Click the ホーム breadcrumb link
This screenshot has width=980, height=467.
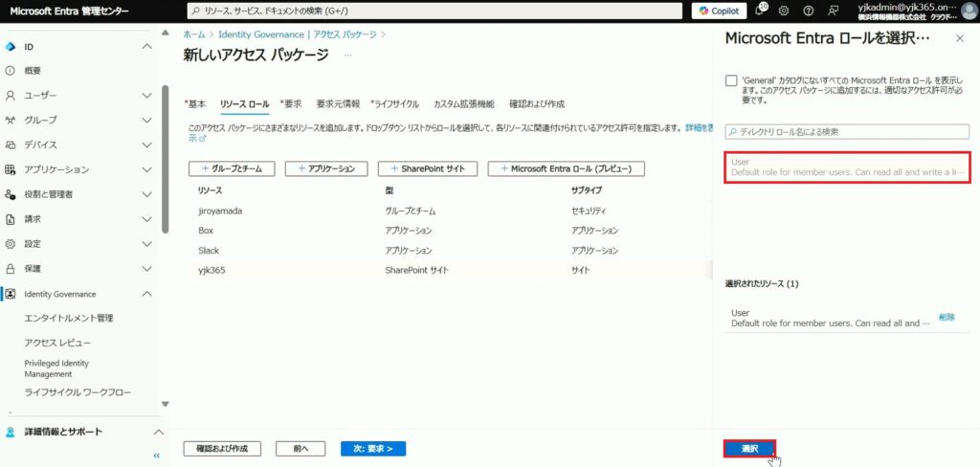coord(194,34)
